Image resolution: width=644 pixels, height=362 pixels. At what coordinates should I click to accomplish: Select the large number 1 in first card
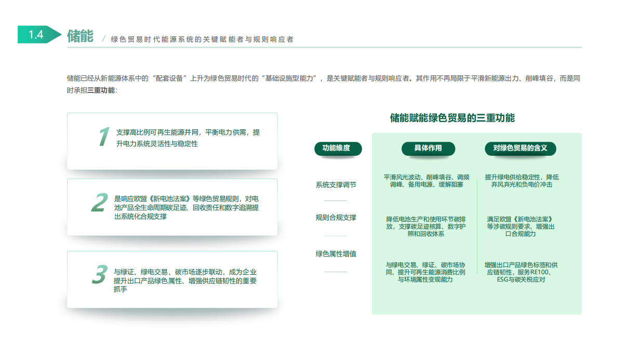pos(104,137)
